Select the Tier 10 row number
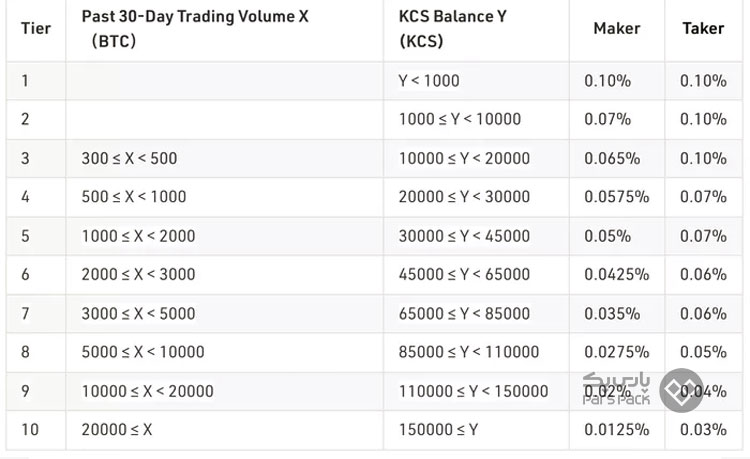The image size is (750, 459). tap(29, 430)
